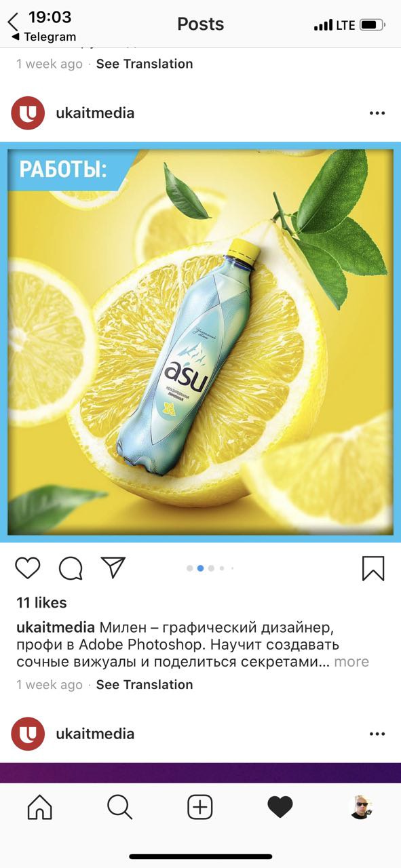
Task: Open options menu for the bottom ukaitmedia post
Action: point(377,734)
